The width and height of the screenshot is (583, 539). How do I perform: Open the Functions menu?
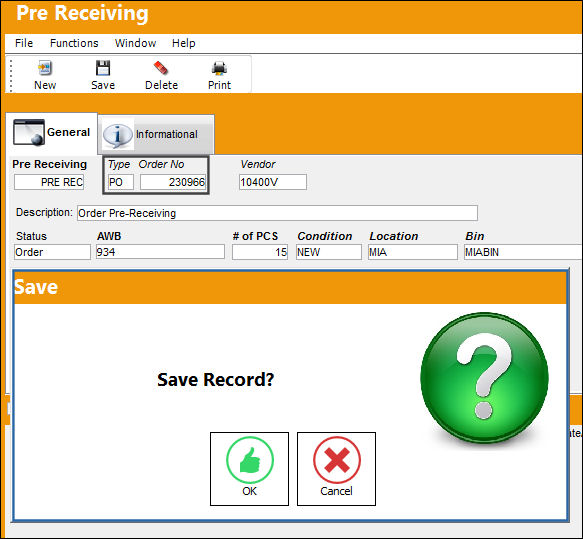[74, 43]
